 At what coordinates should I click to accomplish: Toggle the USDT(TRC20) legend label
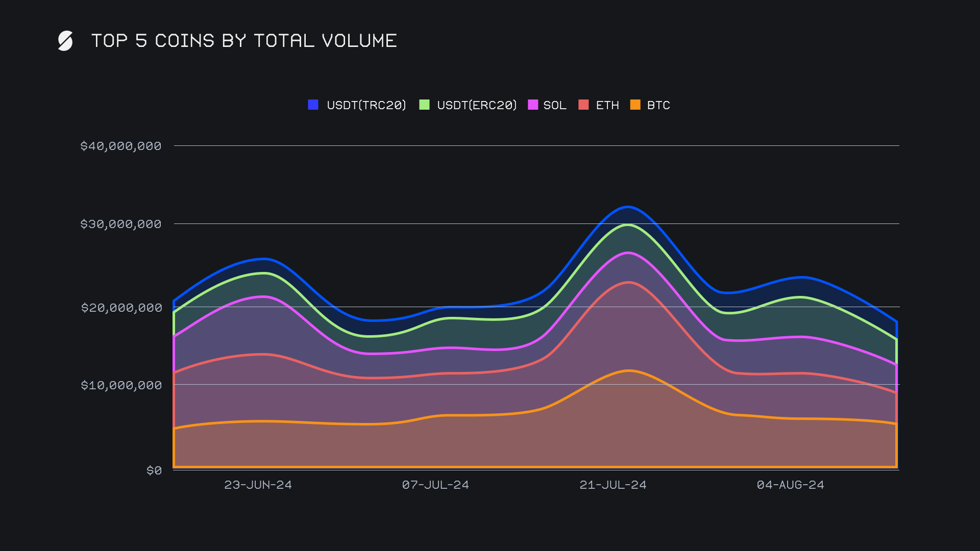tap(366, 105)
